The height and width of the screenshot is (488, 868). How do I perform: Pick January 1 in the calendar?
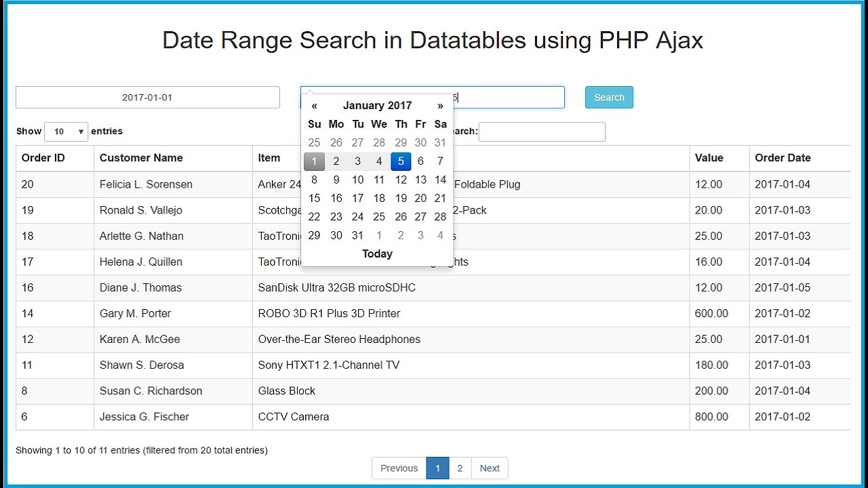[x=314, y=161]
